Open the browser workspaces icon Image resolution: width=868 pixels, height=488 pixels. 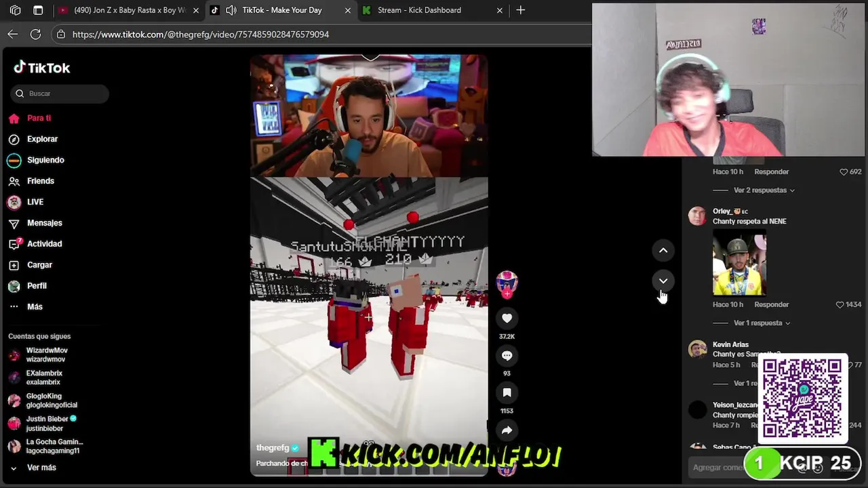[15, 10]
